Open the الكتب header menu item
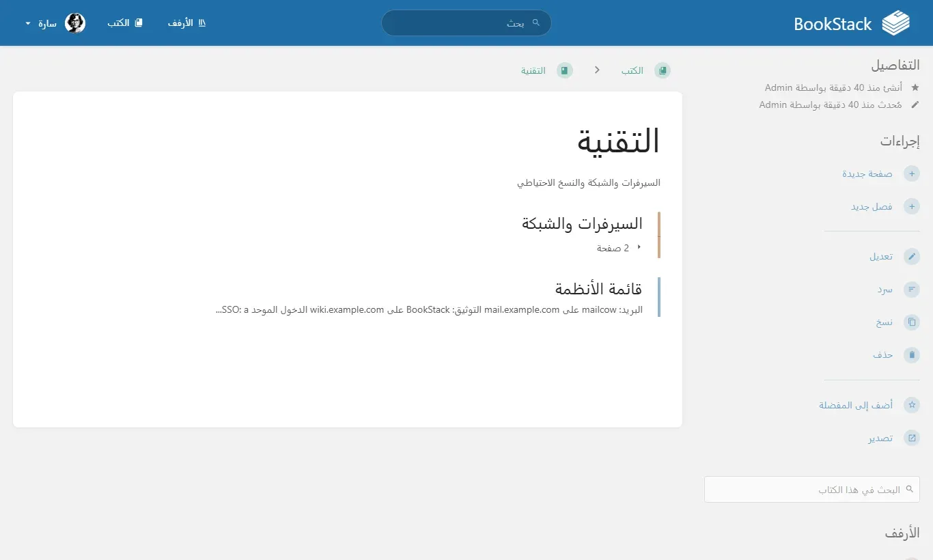933x560 pixels. 125,23
